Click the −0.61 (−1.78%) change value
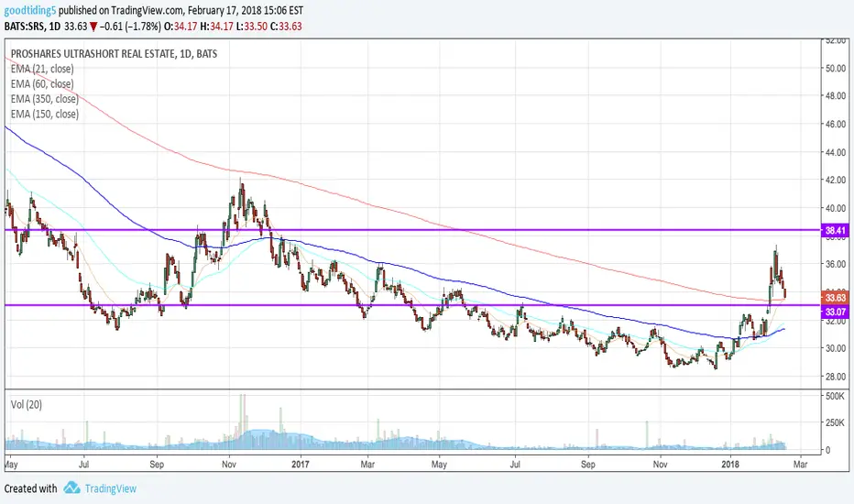854x504 pixels. point(130,27)
